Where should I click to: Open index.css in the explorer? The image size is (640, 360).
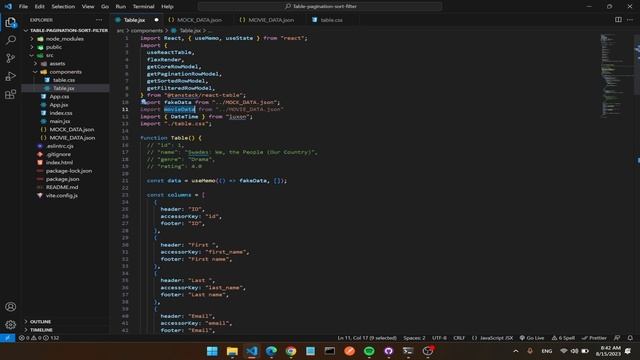click(61, 113)
